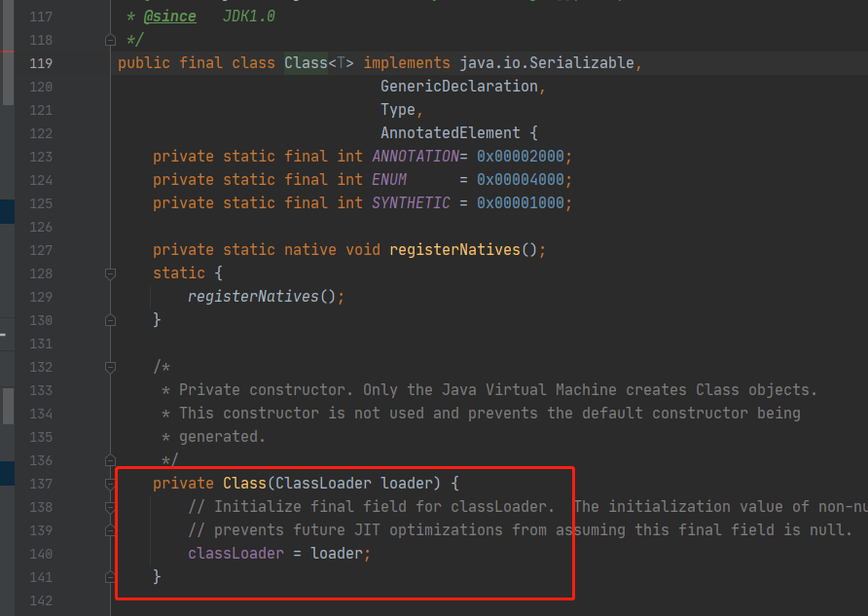Click the loader value assigned on line 140

coord(337,554)
